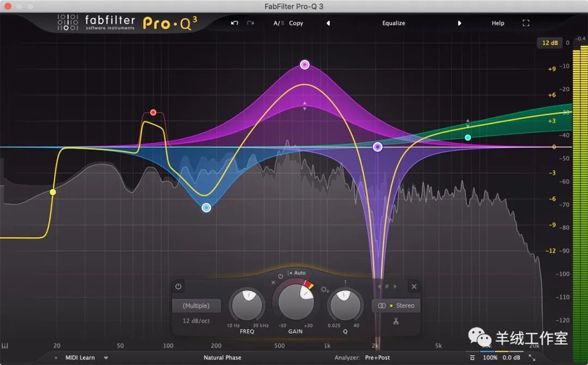Screen dimensions: 588x365
Task: Toggle the selected band power button
Action: click(x=178, y=287)
